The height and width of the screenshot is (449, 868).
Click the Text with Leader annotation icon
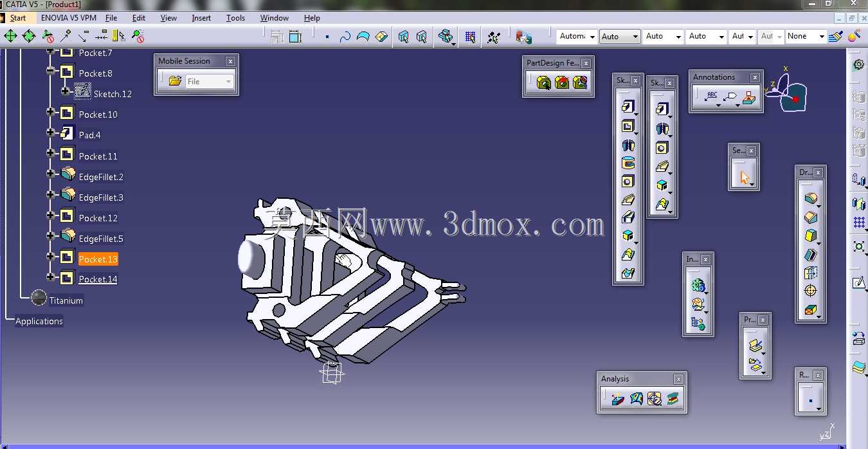712,97
